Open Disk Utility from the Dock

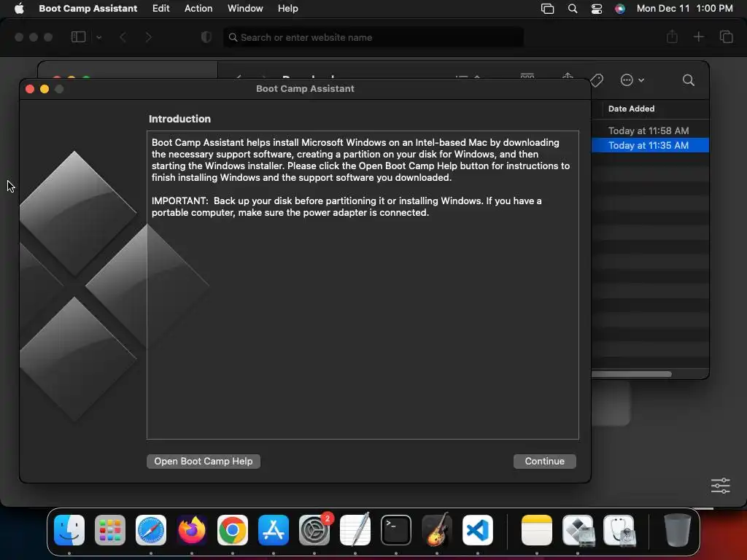619,530
